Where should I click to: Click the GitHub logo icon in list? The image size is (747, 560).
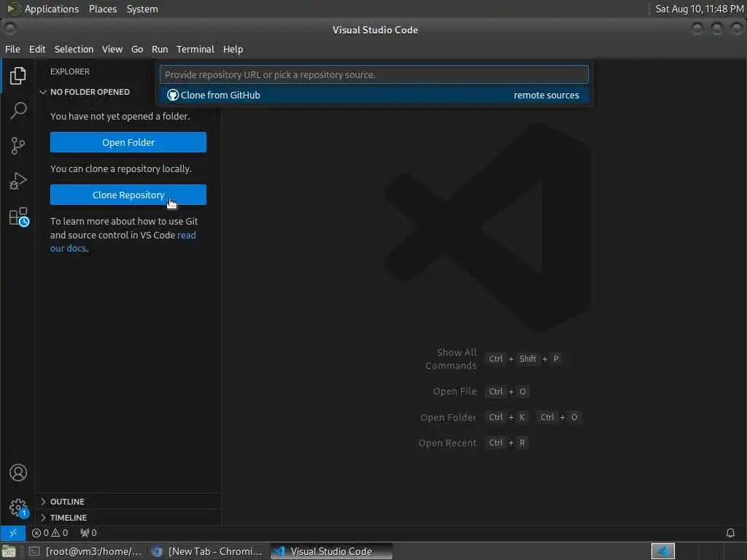click(172, 96)
